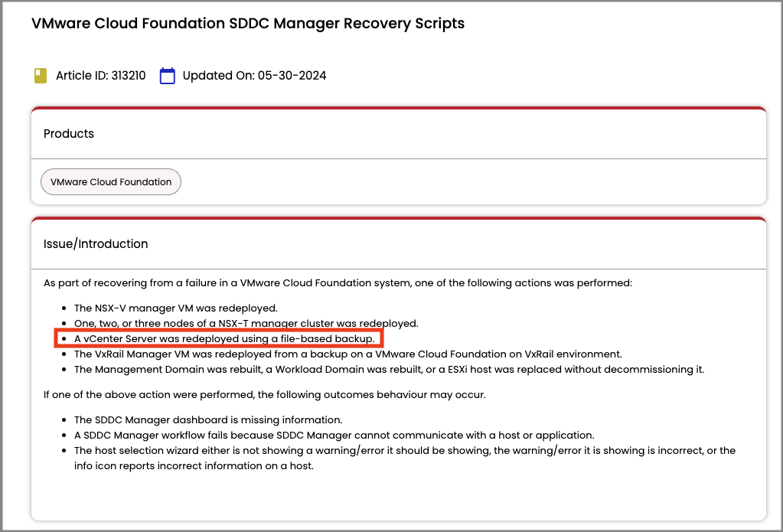Click the Products section heading

coord(69,133)
